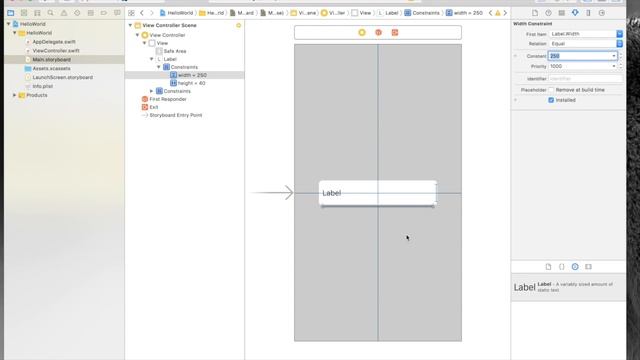
Task: Collapse the View row in outline
Action: click(144, 43)
